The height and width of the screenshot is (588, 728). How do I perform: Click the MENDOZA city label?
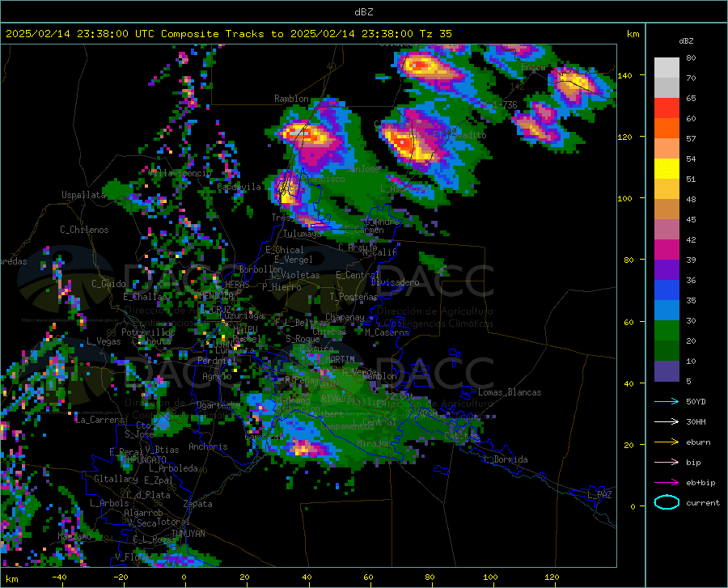click(x=216, y=295)
